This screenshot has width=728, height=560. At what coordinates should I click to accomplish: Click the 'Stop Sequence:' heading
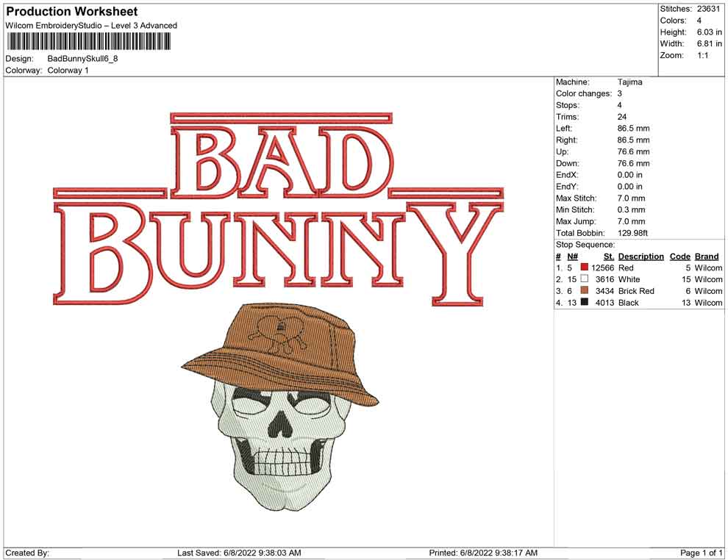pyautogui.click(x=585, y=245)
